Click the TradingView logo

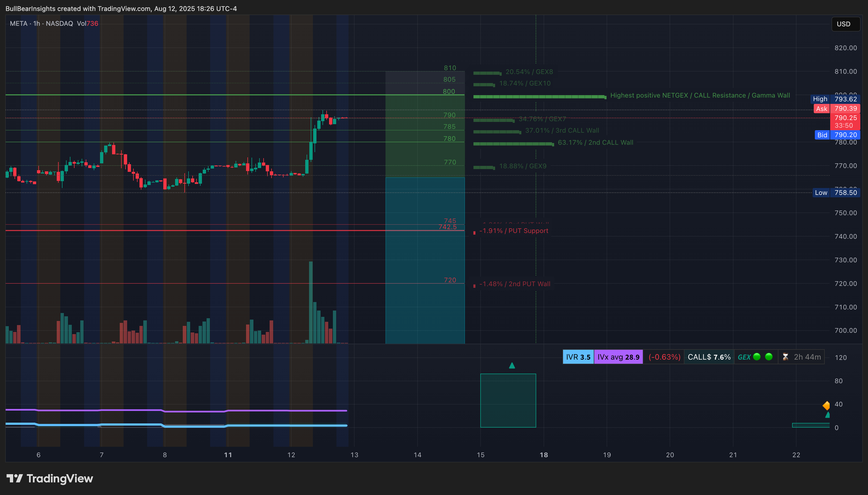pos(50,478)
